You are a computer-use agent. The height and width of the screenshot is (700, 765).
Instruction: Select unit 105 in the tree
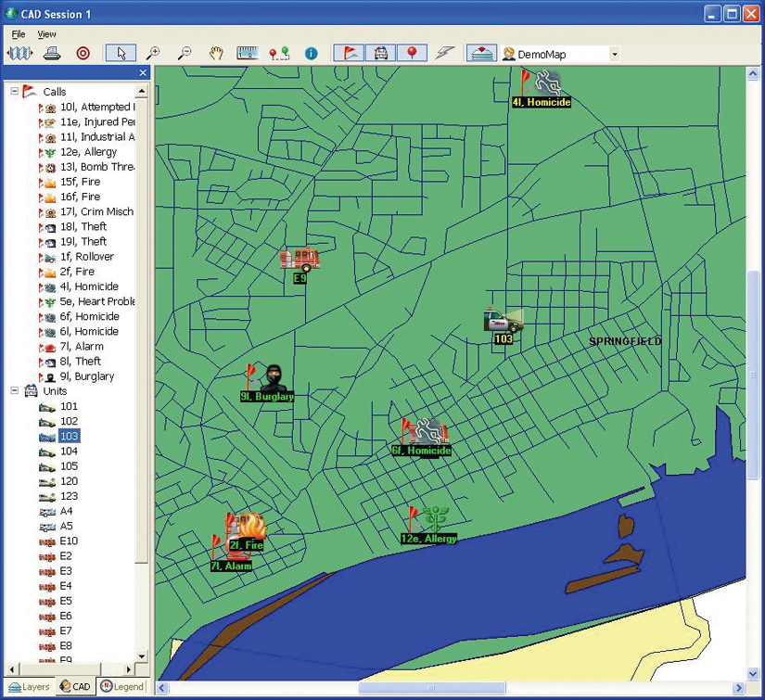pos(69,466)
